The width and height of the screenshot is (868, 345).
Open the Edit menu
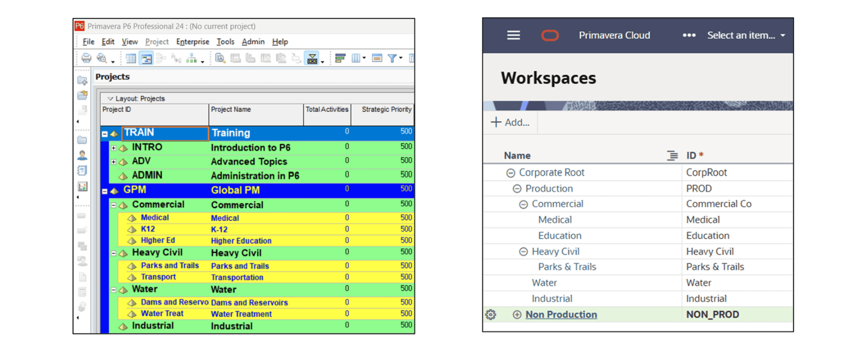point(108,42)
